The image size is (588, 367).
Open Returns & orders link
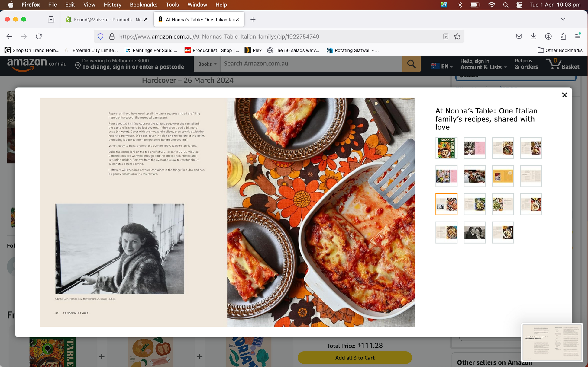click(526, 64)
